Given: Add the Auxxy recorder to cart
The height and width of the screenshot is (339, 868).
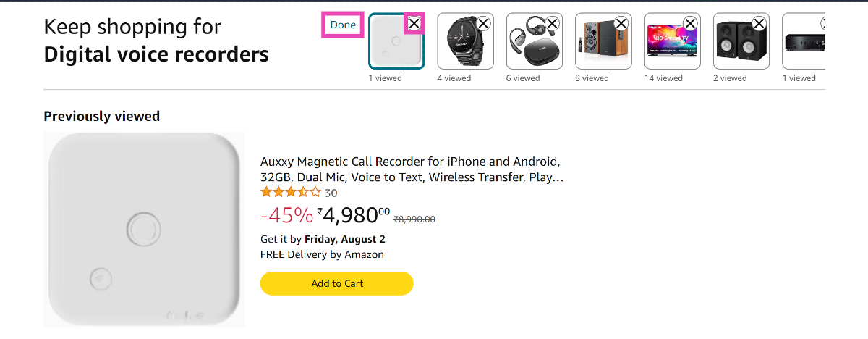Looking at the screenshot, I should 336,283.
